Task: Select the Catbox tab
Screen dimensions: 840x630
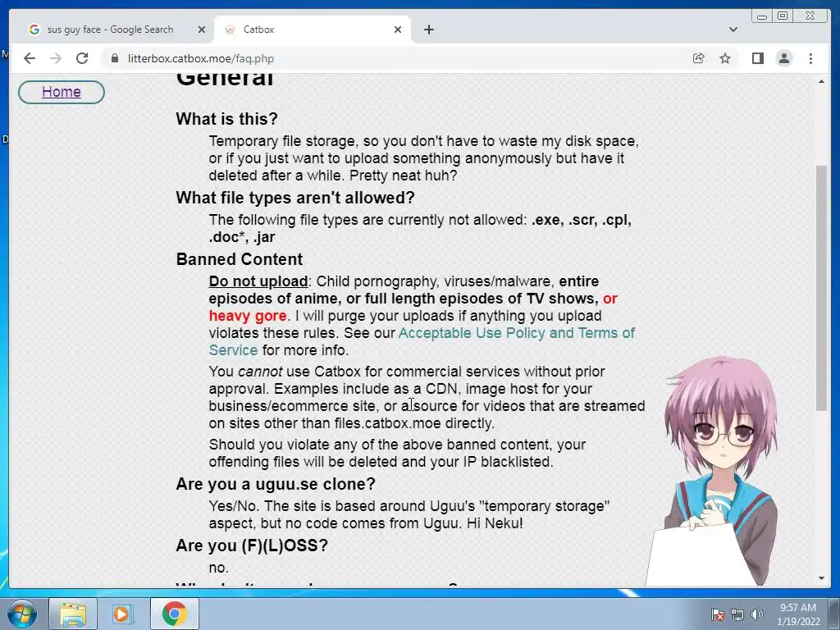Action: click(x=313, y=30)
